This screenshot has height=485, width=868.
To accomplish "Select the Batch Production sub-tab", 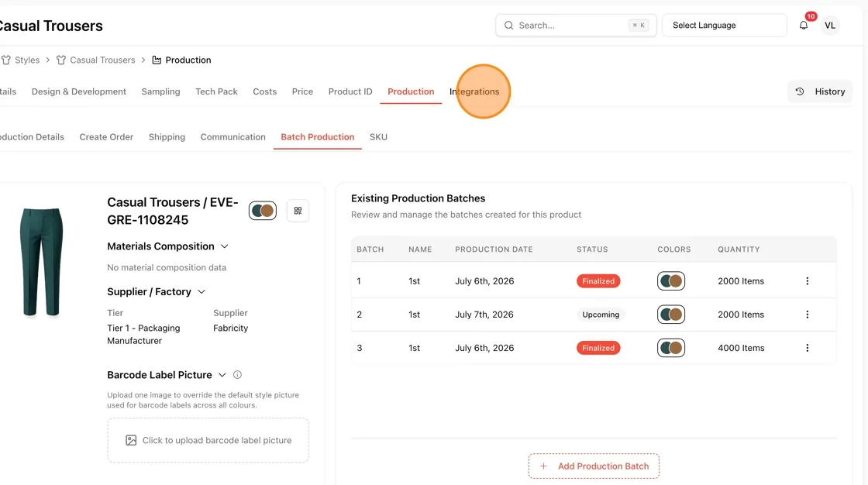I will [317, 137].
